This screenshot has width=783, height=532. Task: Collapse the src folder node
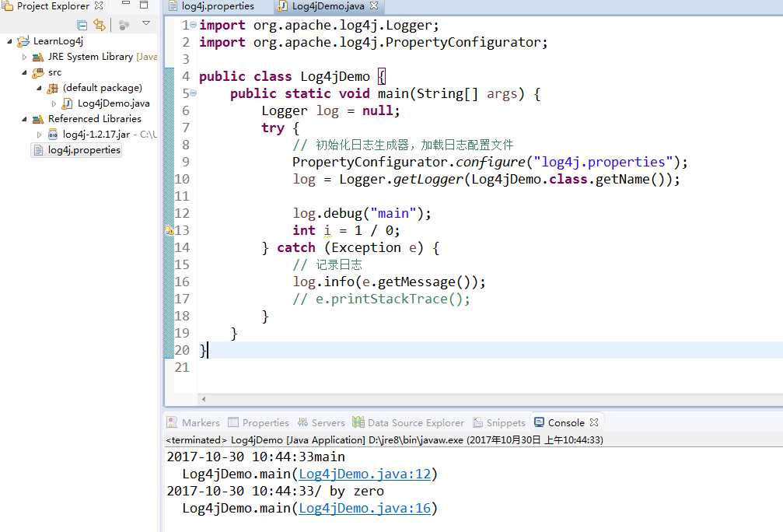pyautogui.click(x=24, y=72)
